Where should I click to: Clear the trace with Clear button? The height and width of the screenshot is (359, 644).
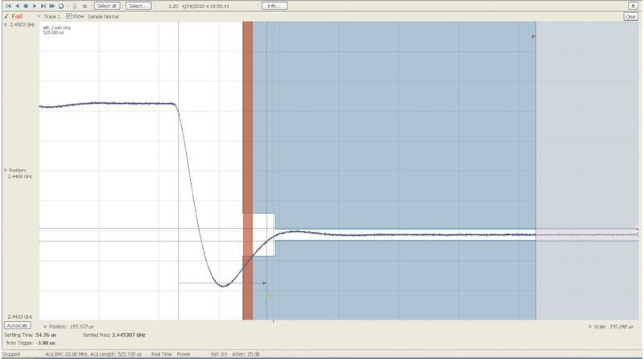point(630,16)
